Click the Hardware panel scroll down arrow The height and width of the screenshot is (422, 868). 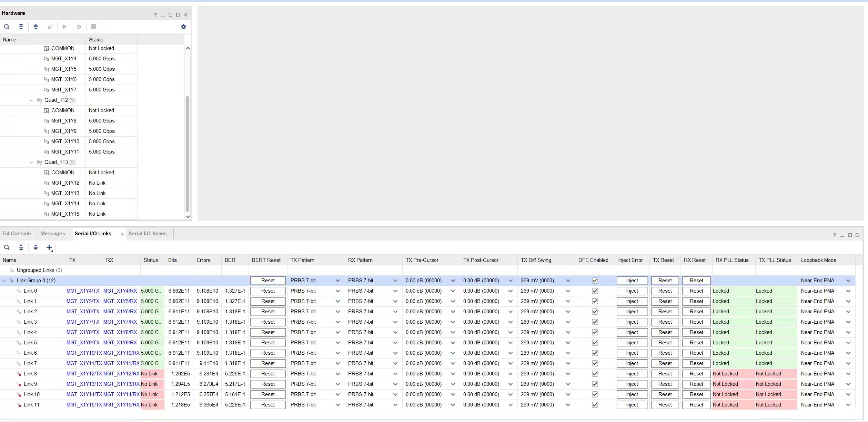pos(188,217)
